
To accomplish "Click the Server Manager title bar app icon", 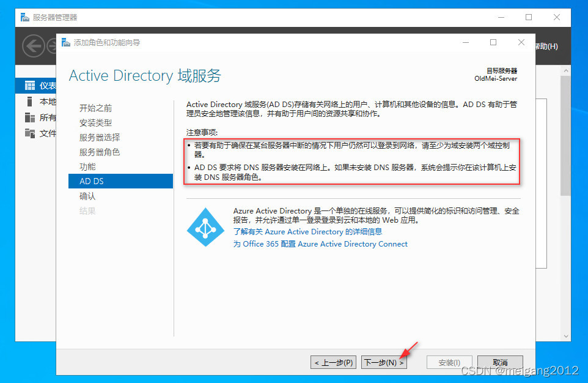I will point(24,17).
